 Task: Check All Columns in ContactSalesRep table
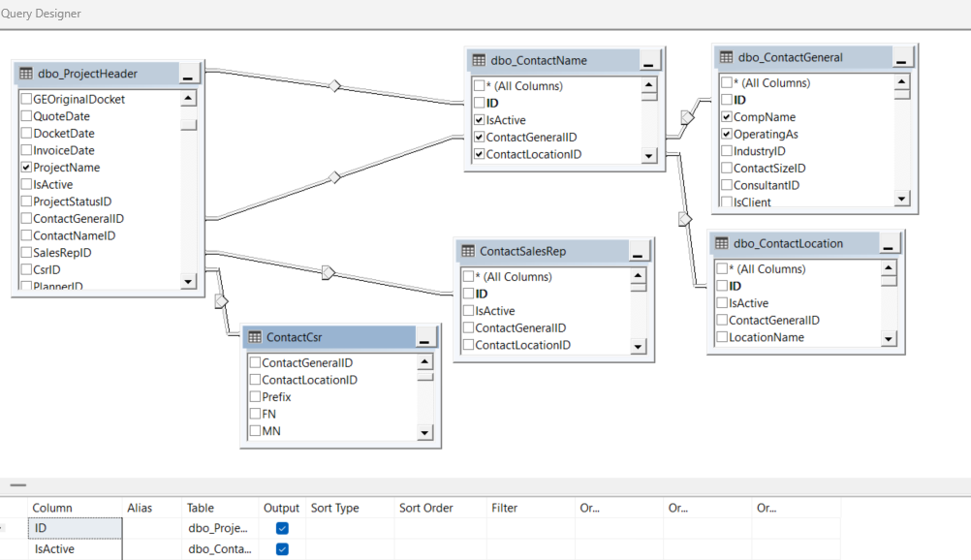pyautogui.click(x=468, y=277)
